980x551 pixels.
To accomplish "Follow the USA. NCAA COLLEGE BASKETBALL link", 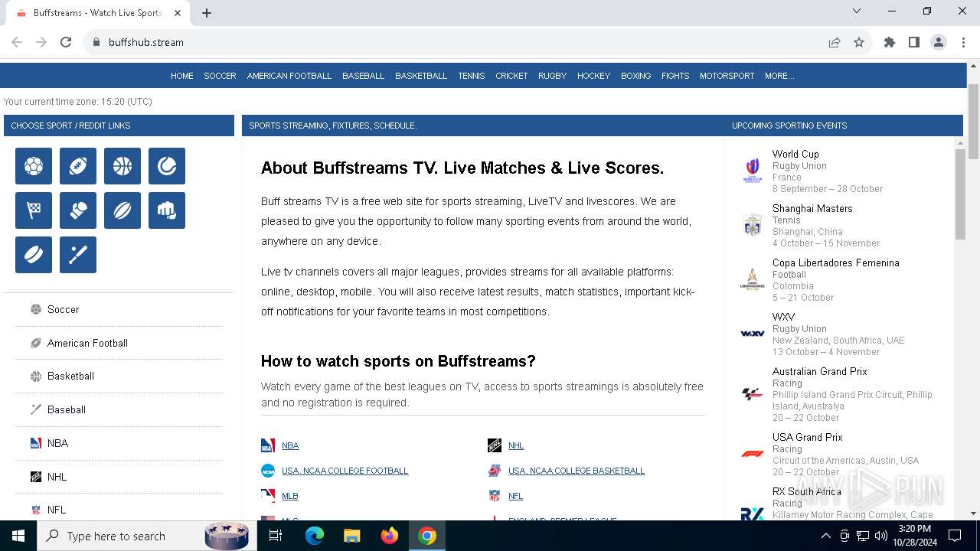I will pos(577,471).
